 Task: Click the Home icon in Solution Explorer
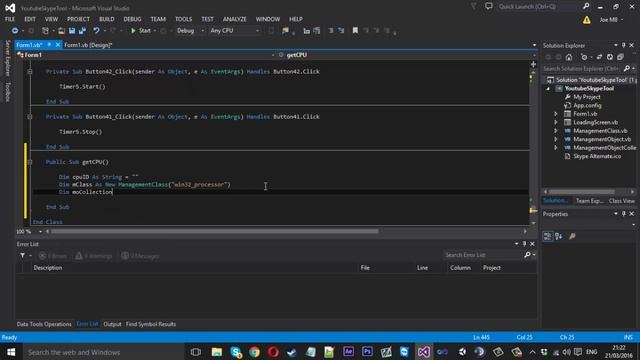(569, 57)
